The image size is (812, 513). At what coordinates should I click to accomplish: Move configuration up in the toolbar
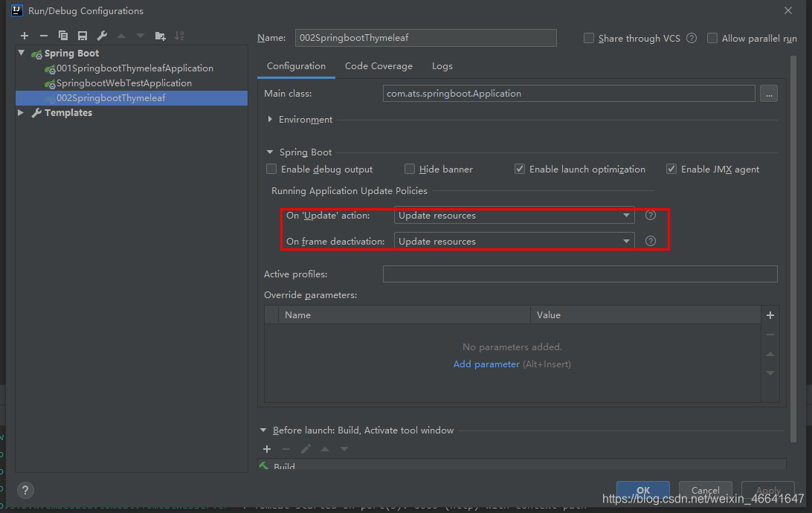click(x=121, y=36)
